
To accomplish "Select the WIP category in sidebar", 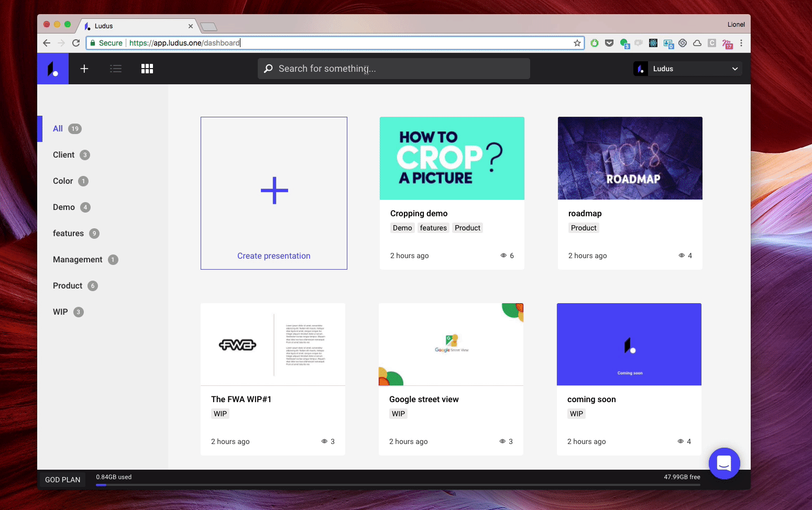I will pyautogui.click(x=61, y=312).
